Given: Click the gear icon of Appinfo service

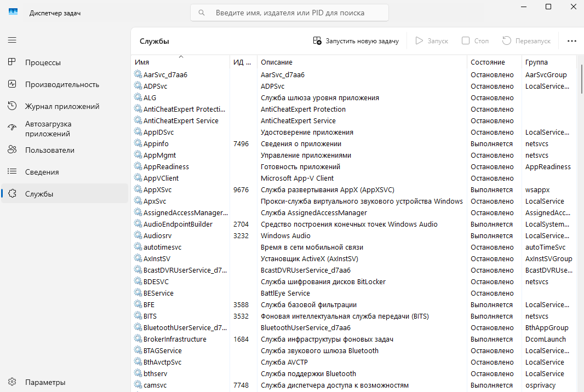Looking at the screenshot, I should click(x=138, y=143).
